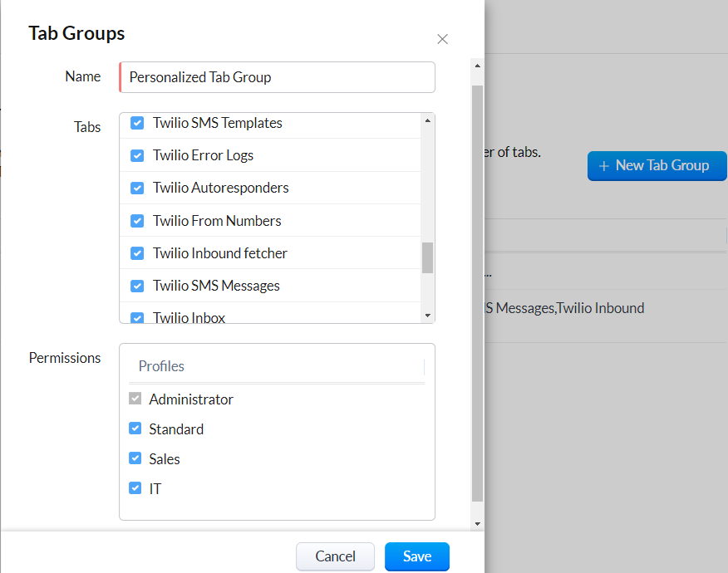The width and height of the screenshot is (728, 573).
Task: Click the Tabs list scrollbar thumb
Action: tap(428, 257)
